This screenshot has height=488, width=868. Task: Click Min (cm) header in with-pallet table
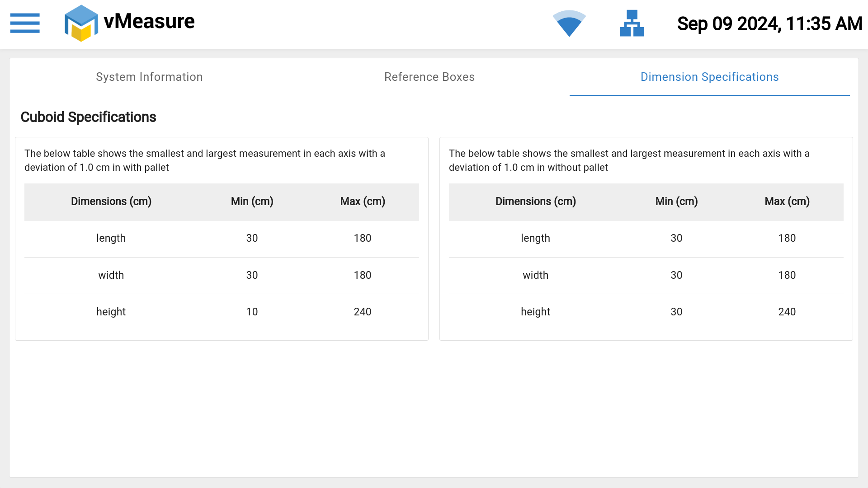click(x=252, y=202)
